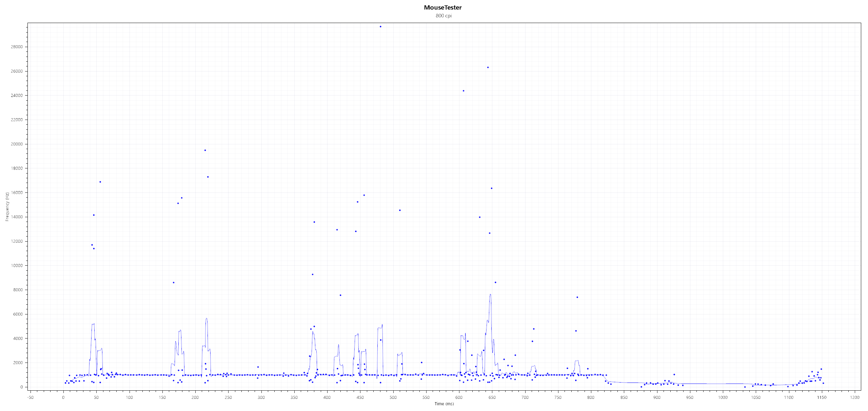Image resolution: width=868 pixels, height=411 pixels.
Task: Click the 14500 Hz point near 510 ms
Action: [x=400, y=210]
